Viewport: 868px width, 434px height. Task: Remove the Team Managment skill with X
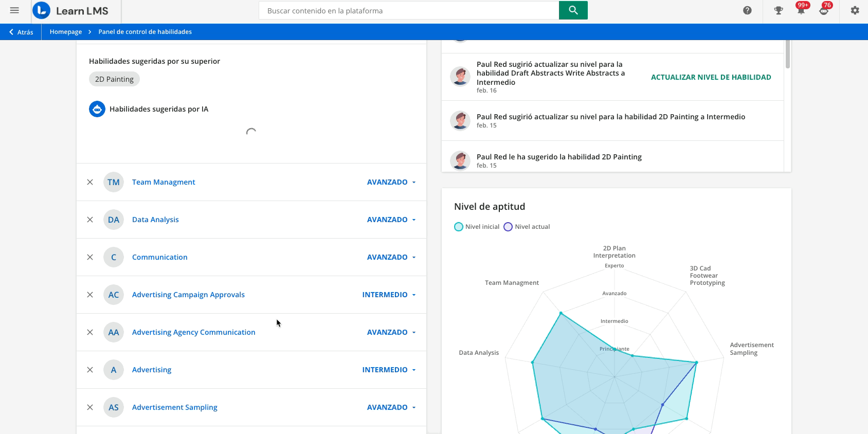click(90, 182)
